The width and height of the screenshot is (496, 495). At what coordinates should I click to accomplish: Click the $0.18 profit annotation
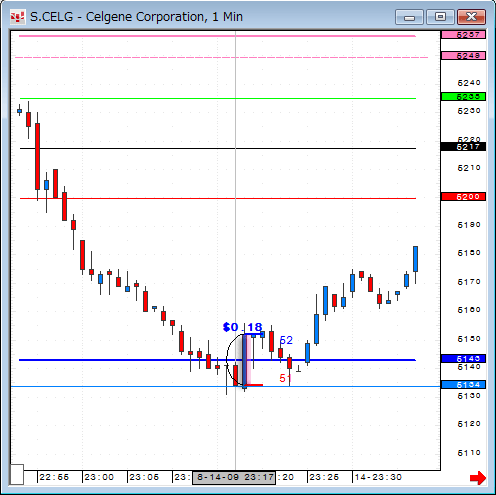click(x=243, y=327)
